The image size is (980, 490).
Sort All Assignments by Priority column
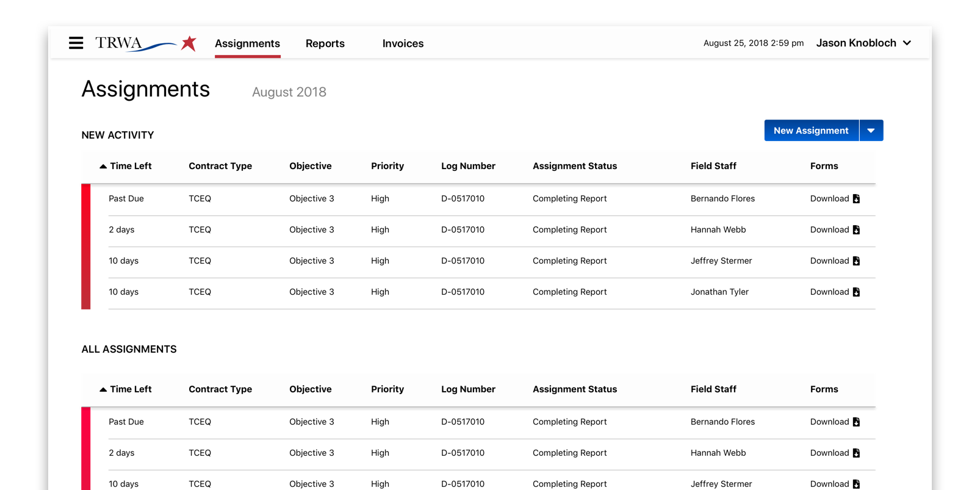(387, 389)
